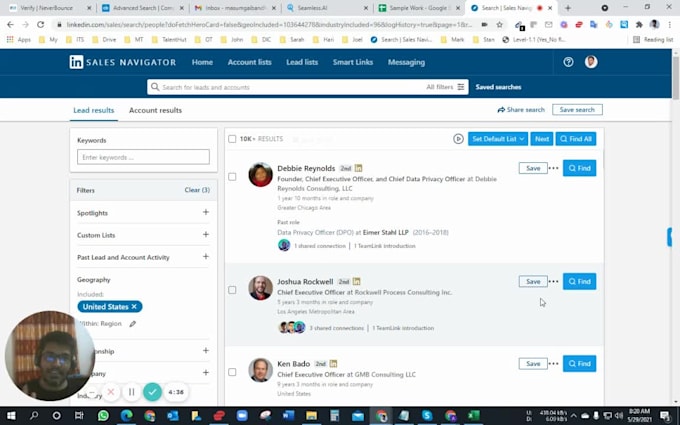The height and width of the screenshot is (425, 680).
Task: Click the page vertical scrollbar
Action: pos(676,78)
